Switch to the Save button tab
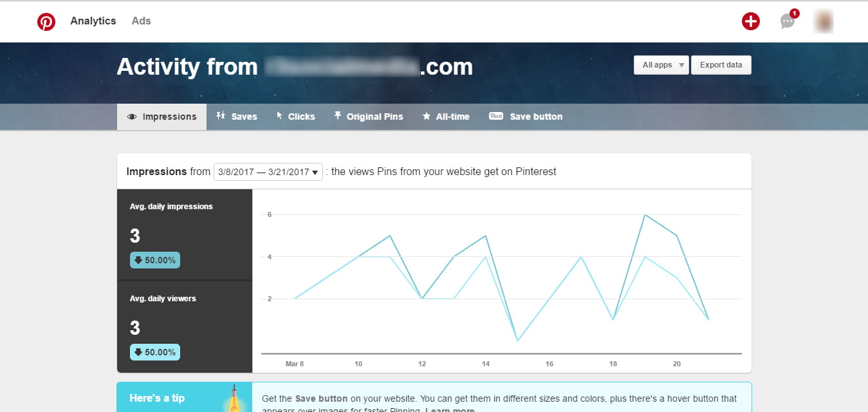868x412 pixels. [x=526, y=117]
